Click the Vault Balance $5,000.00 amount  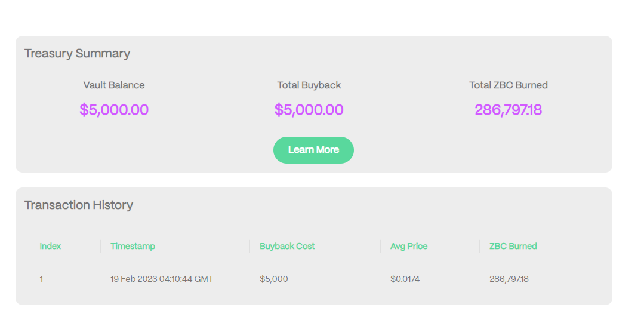pos(114,110)
